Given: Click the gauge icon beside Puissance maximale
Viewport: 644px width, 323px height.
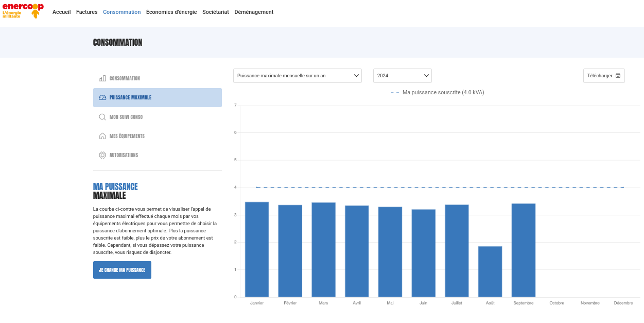Looking at the screenshot, I should [102, 97].
